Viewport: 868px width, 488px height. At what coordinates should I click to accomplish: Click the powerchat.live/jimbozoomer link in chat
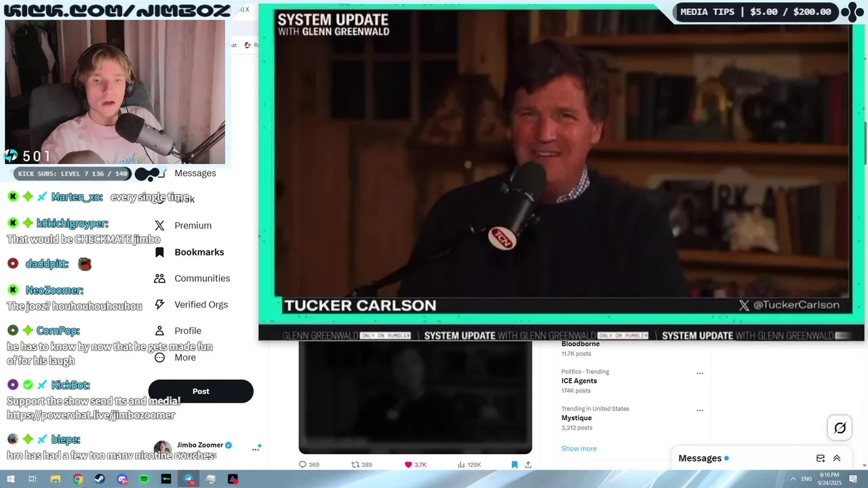pos(91,415)
